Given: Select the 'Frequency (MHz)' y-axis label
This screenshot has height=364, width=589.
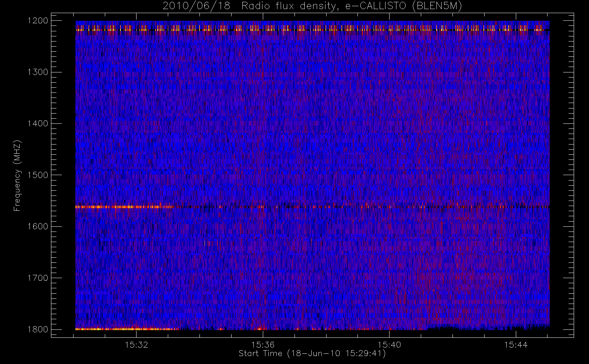Looking at the screenshot, I should (x=17, y=175).
